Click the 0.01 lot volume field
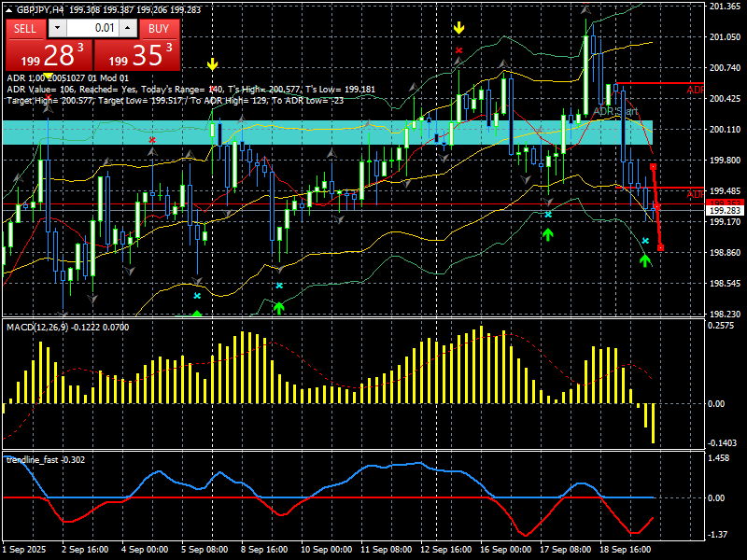Image resolution: width=747 pixels, height=560 pixels. pyautogui.click(x=92, y=28)
